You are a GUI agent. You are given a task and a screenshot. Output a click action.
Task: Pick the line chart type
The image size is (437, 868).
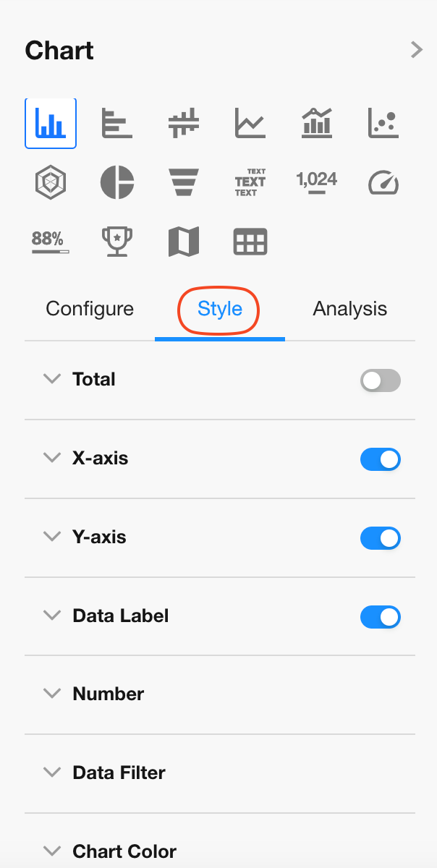click(x=250, y=123)
